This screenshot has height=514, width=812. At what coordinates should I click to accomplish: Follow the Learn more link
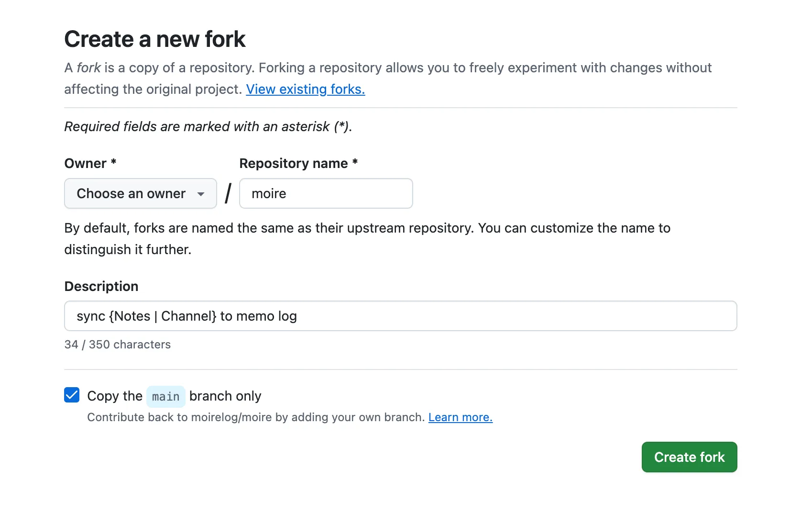[x=460, y=417]
